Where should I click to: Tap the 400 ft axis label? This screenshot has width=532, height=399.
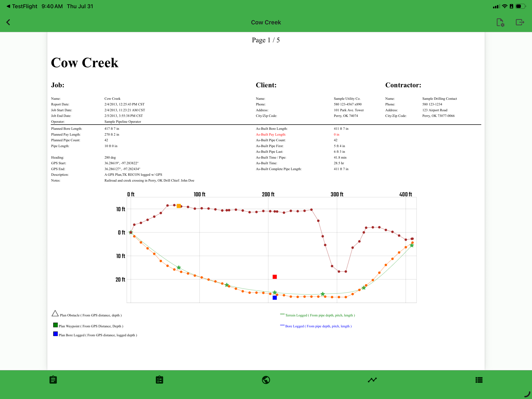click(x=405, y=194)
